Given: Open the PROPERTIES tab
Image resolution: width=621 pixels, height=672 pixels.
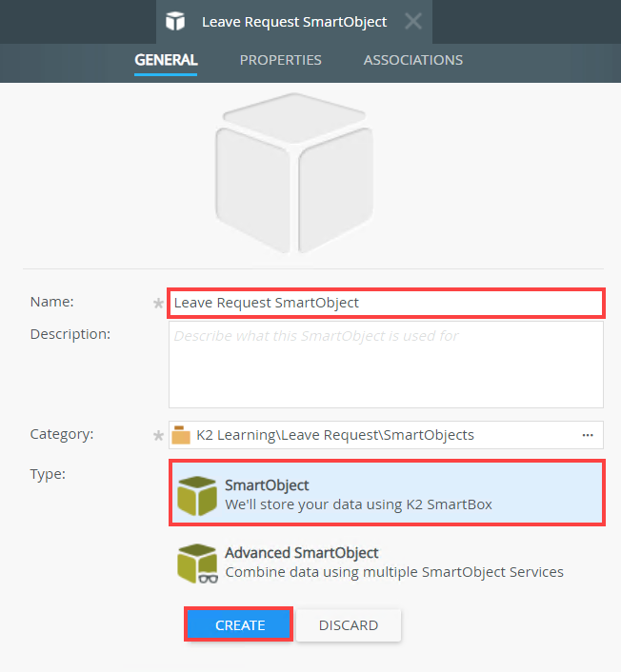Looking at the screenshot, I should click(x=280, y=60).
